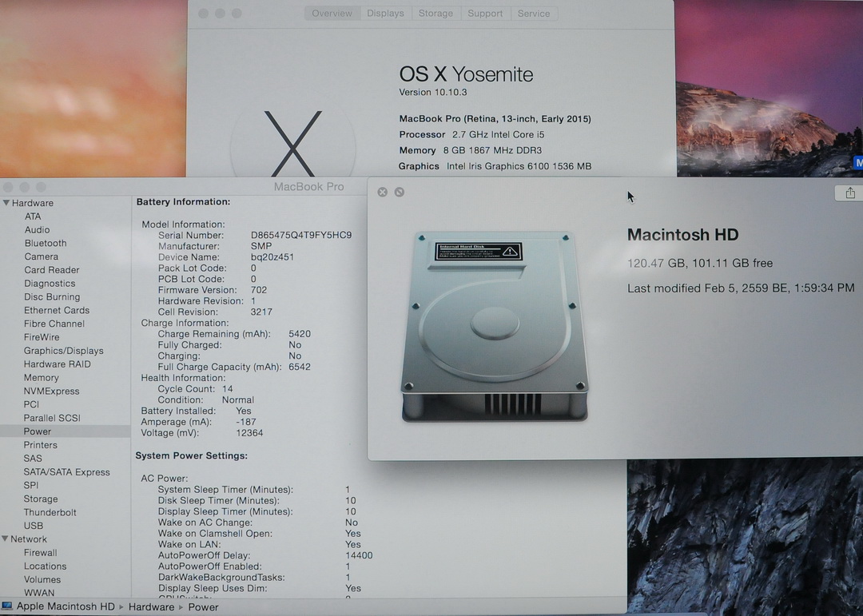Click the expand button next to Quick Look close
Screen dimensions: 863x616
400,192
